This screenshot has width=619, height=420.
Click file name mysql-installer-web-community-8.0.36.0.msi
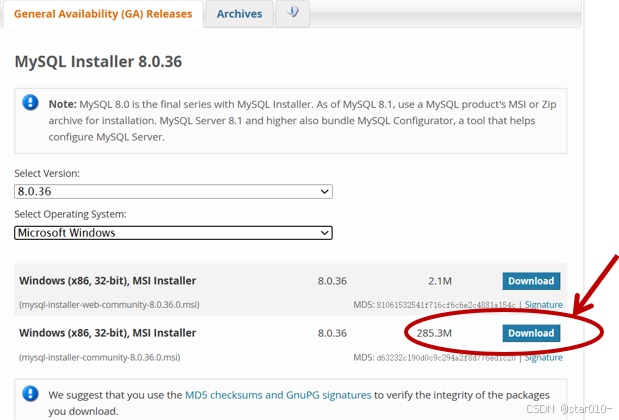tap(109, 305)
